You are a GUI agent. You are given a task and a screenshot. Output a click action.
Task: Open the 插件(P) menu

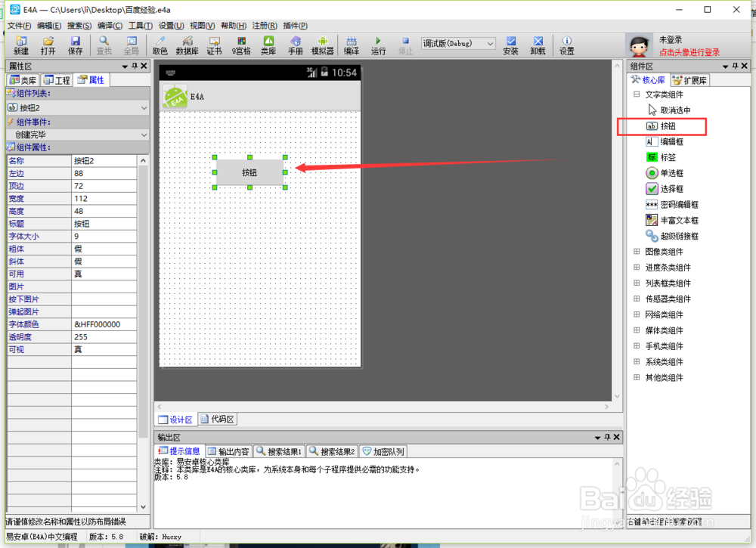pyautogui.click(x=295, y=26)
